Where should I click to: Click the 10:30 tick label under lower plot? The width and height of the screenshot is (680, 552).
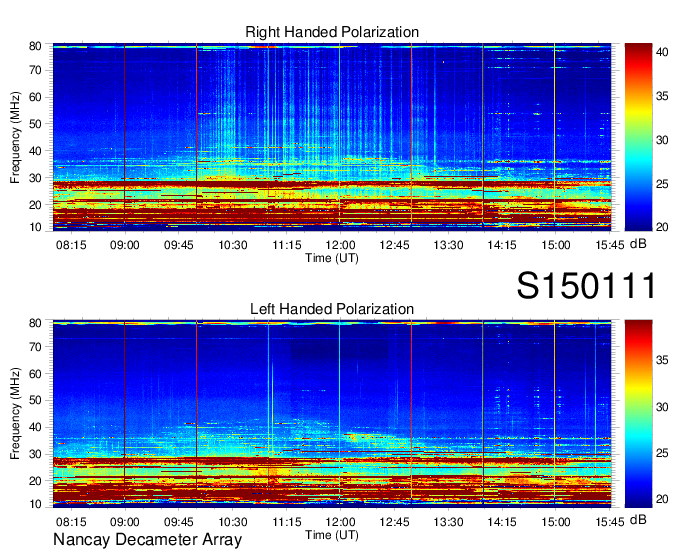point(232,522)
